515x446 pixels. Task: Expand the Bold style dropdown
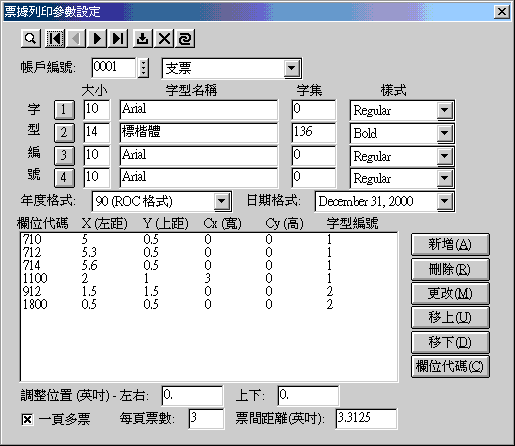coord(445,133)
